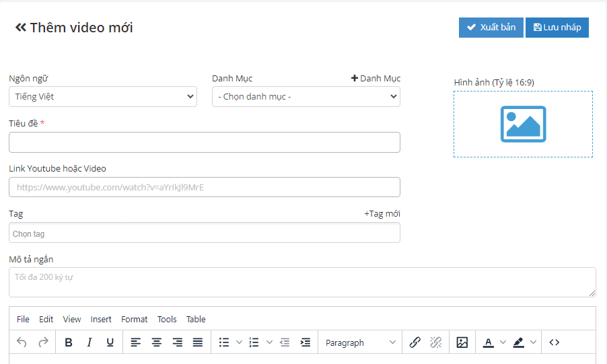This screenshot has height=364, width=607.
Task: Apply center alignment to text
Action: (157, 342)
